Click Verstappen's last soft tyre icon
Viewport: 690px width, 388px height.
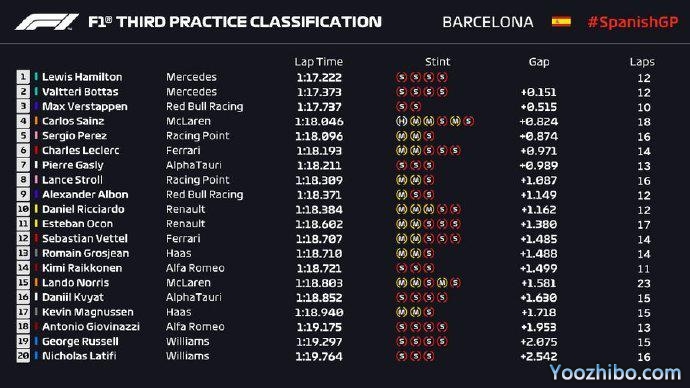pos(415,106)
